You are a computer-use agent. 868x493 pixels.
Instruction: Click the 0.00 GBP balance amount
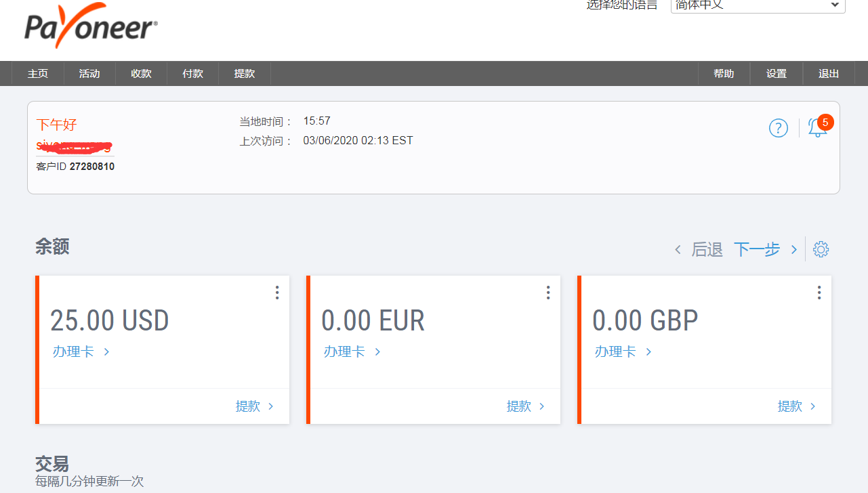coord(646,320)
